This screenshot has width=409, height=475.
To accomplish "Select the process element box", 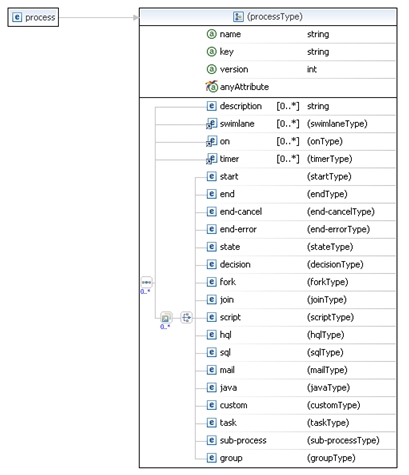I will pyautogui.click(x=33, y=17).
